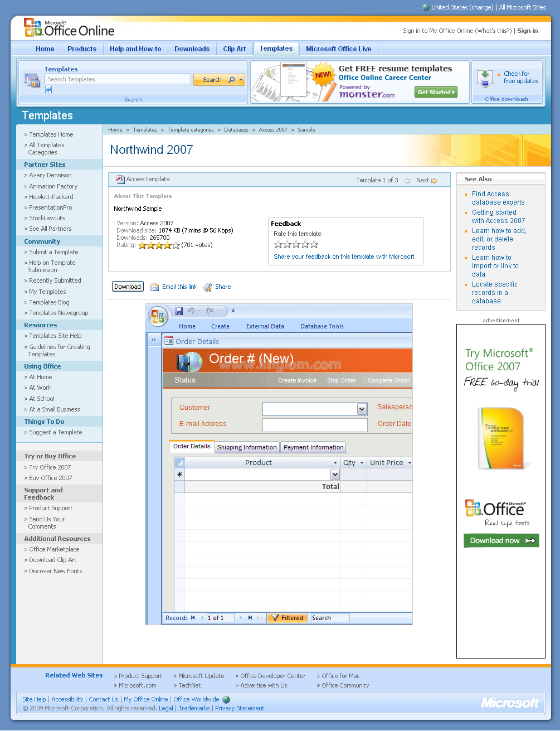Click the Northwind database screenshot preview
This screenshot has height=731, width=560.
(279, 464)
